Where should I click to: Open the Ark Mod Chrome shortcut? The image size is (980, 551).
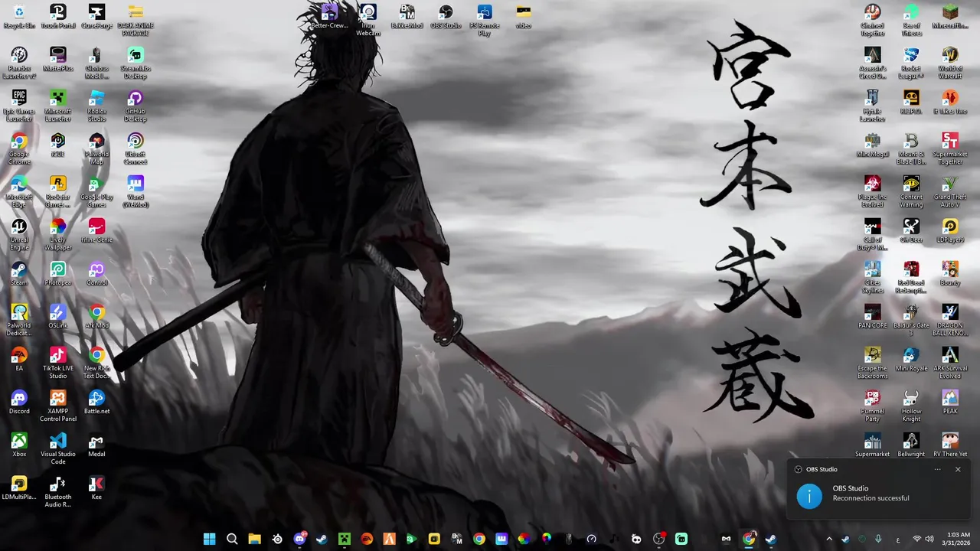(x=96, y=317)
